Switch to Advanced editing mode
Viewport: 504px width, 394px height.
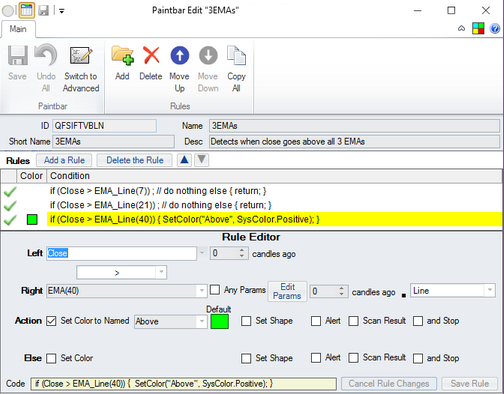tap(81, 55)
